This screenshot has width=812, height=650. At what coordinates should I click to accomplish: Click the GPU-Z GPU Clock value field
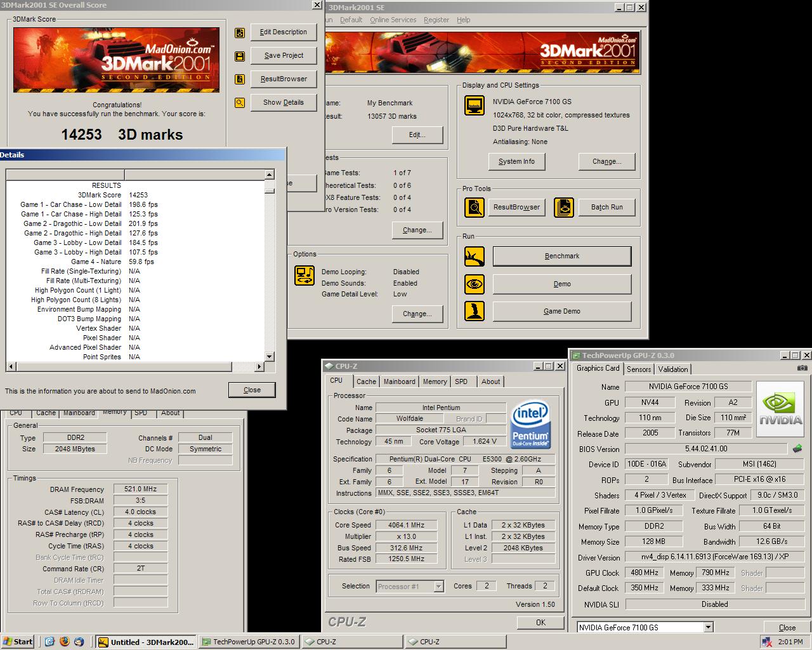(644, 573)
